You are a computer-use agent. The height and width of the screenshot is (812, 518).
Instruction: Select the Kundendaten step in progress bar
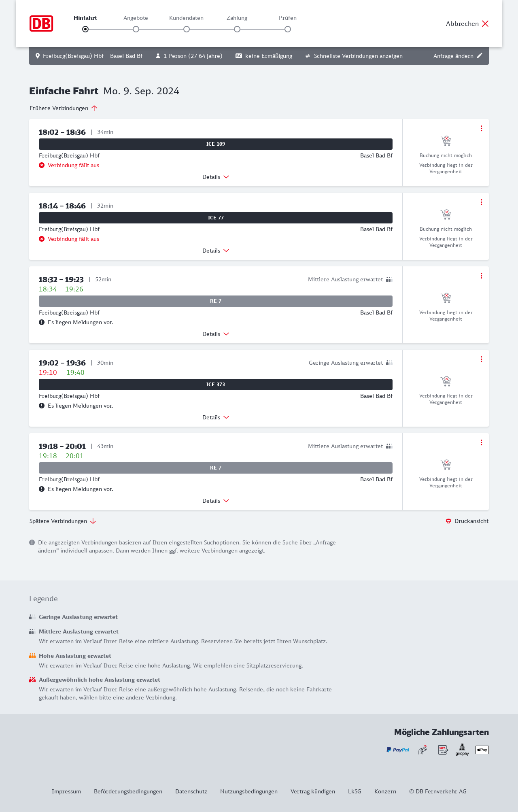click(x=187, y=29)
